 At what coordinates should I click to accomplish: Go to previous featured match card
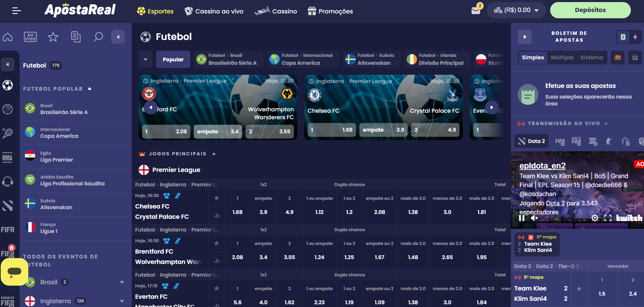click(151, 108)
